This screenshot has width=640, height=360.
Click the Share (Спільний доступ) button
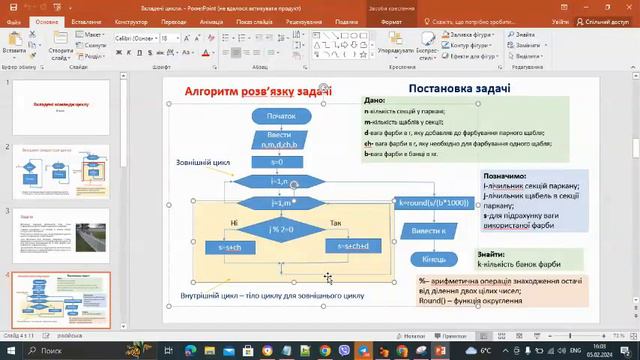tap(603, 22)
